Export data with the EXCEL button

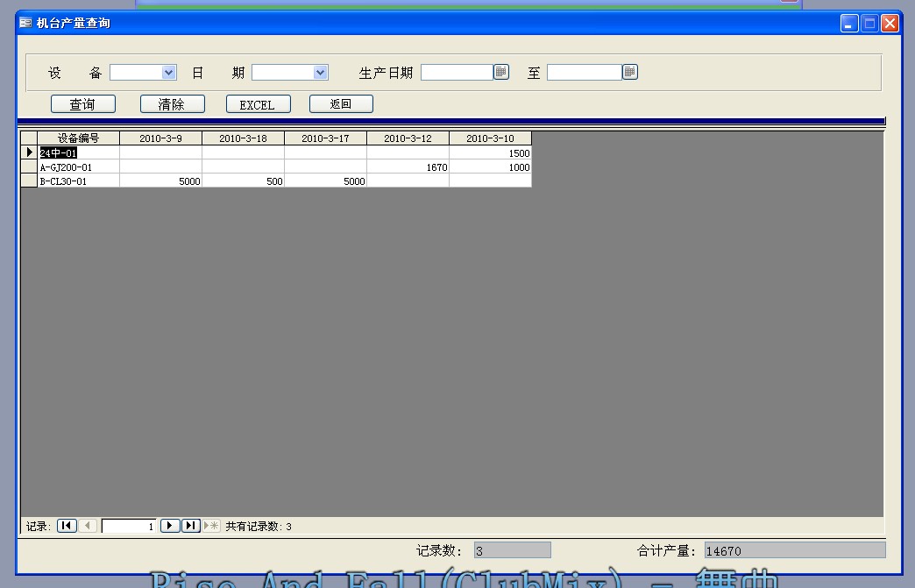tap(257, 104)
